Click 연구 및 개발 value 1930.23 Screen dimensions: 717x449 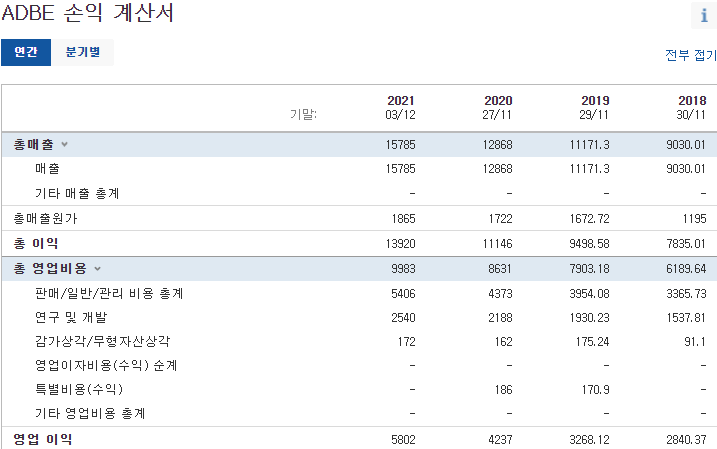click(589, 317)
